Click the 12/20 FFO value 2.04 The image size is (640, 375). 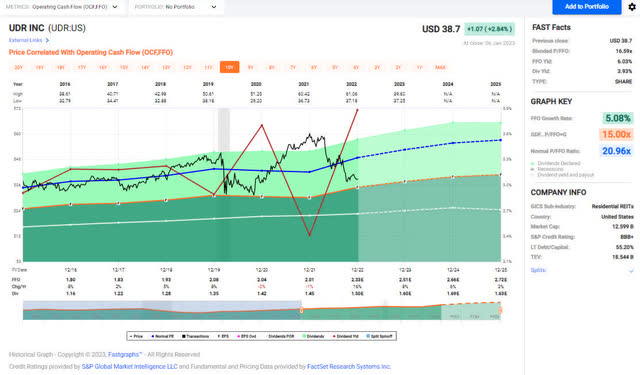(262, 280)
